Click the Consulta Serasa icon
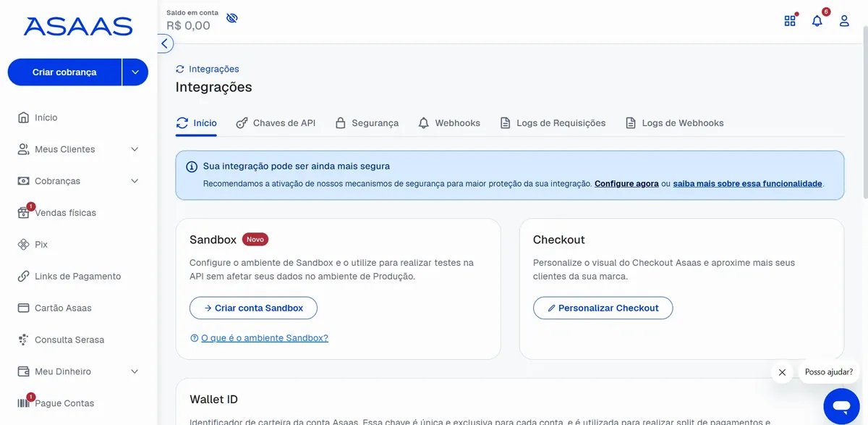Image resolution: width=868 pixels, height=425 pixels. click(23, 340)
